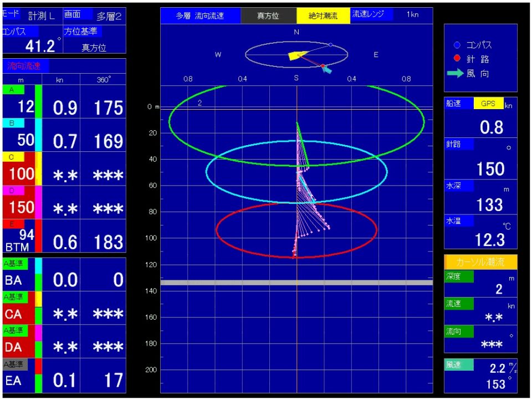Toggle the yellow GPS ship speed source
This screenshot has height=400, width=532.
pyautogui.click(x=488, y=104)
